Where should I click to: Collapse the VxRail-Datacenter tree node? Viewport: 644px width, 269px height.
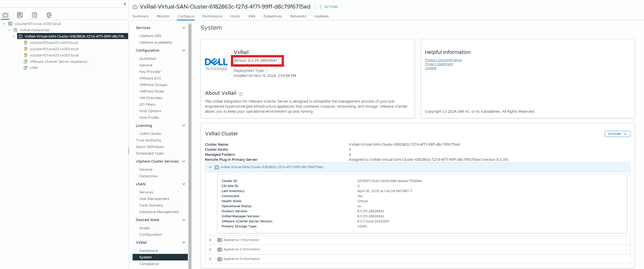coord(9,30)
